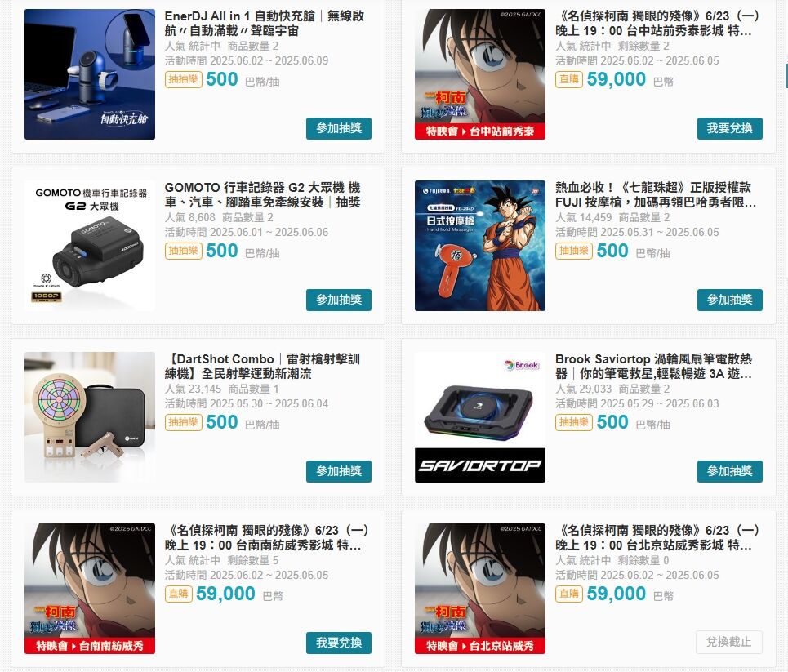This screenshot has height=672, width=788.
Task: Open the 台北京站威秀 Conan thumbnail
Action: point(480,589)
